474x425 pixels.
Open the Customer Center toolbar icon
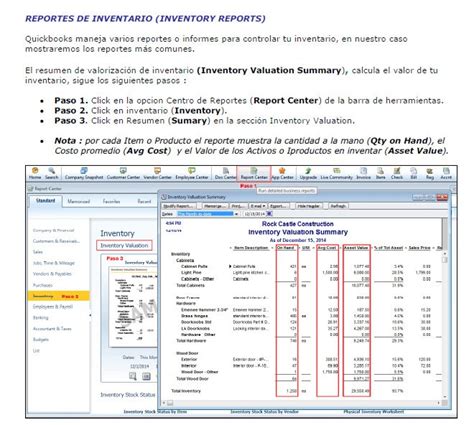tap(123, 173)
